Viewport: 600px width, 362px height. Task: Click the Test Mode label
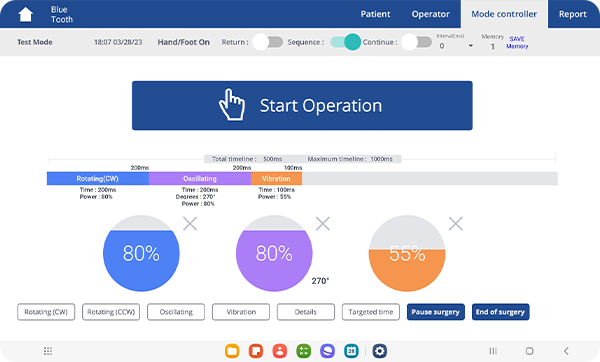35,42
